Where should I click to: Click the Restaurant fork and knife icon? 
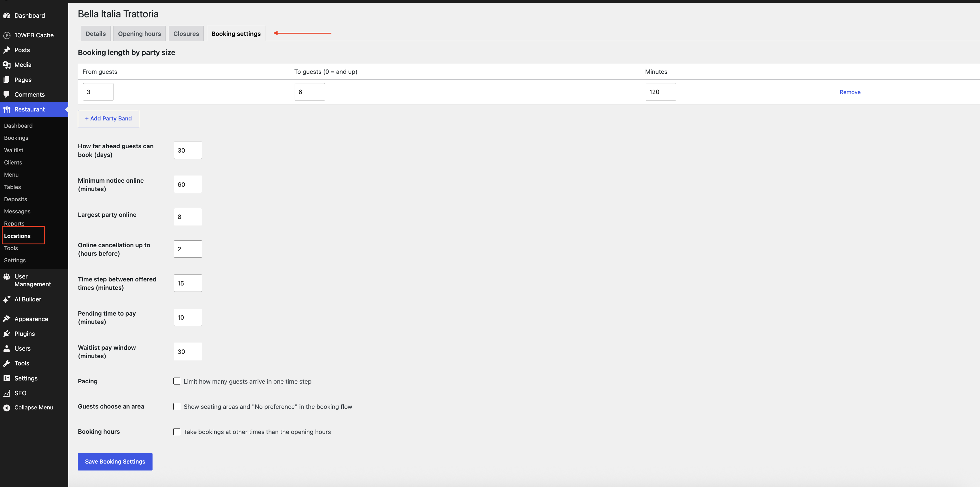pos(6,109)
